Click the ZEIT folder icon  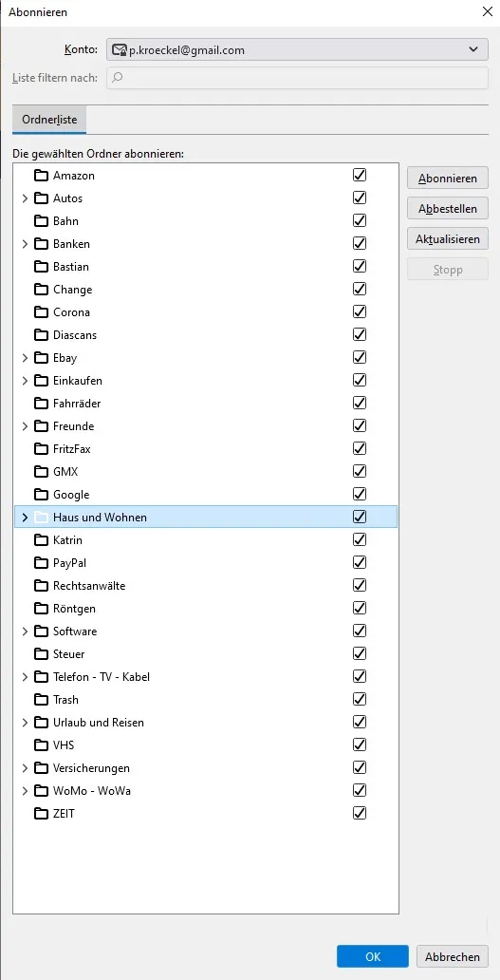(x=41, y=814)
